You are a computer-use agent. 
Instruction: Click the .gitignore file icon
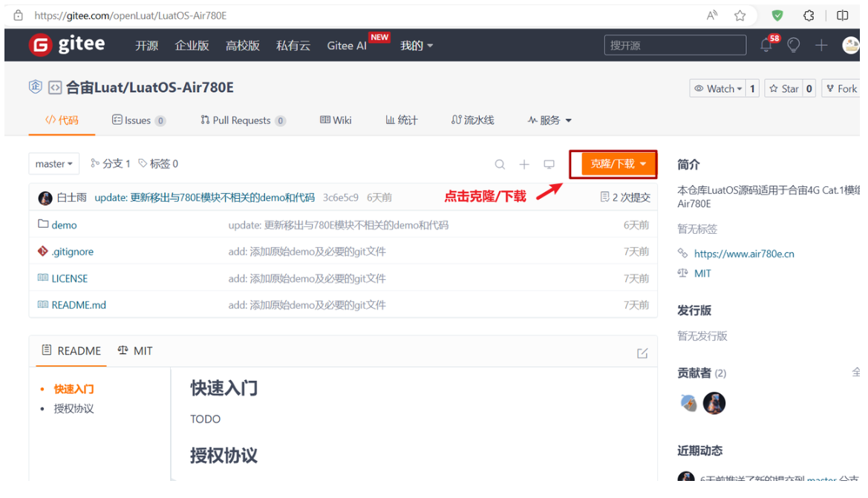42,251
